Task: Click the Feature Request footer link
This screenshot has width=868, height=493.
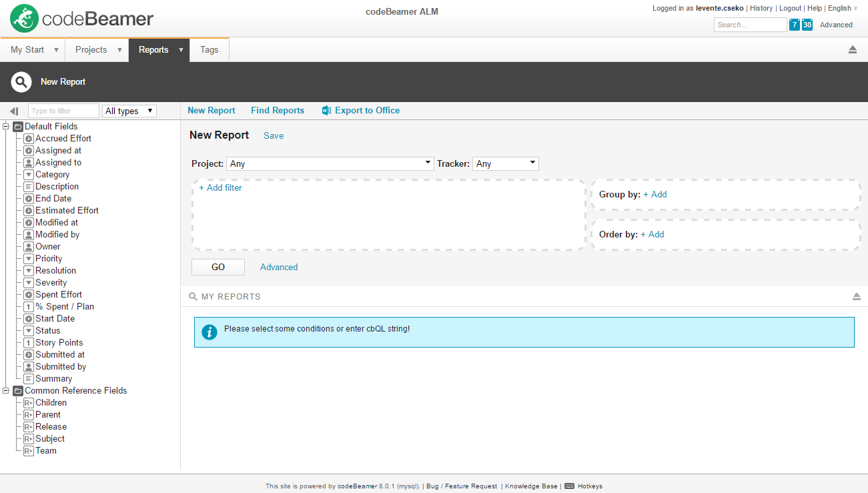Action: point(471,486)
